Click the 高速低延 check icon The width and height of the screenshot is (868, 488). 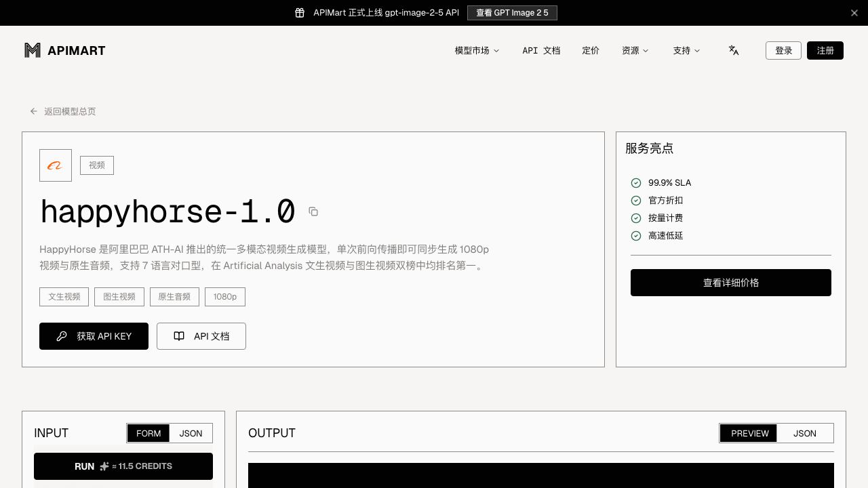point(636,236)
